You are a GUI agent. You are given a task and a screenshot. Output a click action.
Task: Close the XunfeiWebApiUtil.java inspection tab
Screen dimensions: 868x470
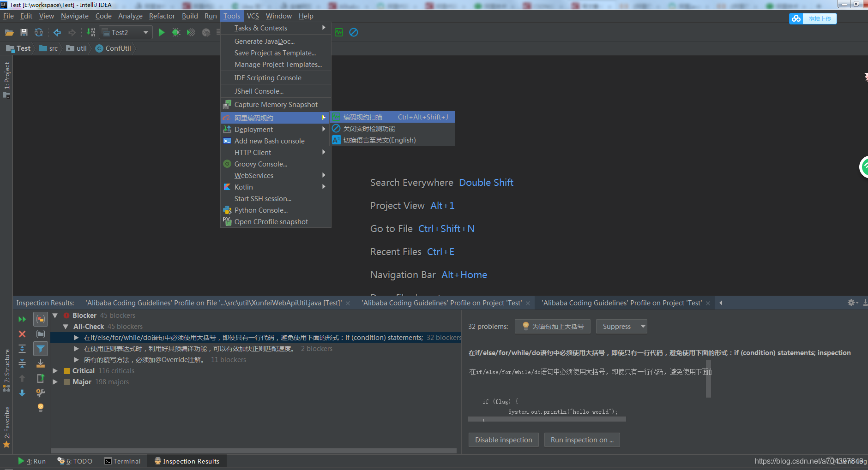point(348,303)
